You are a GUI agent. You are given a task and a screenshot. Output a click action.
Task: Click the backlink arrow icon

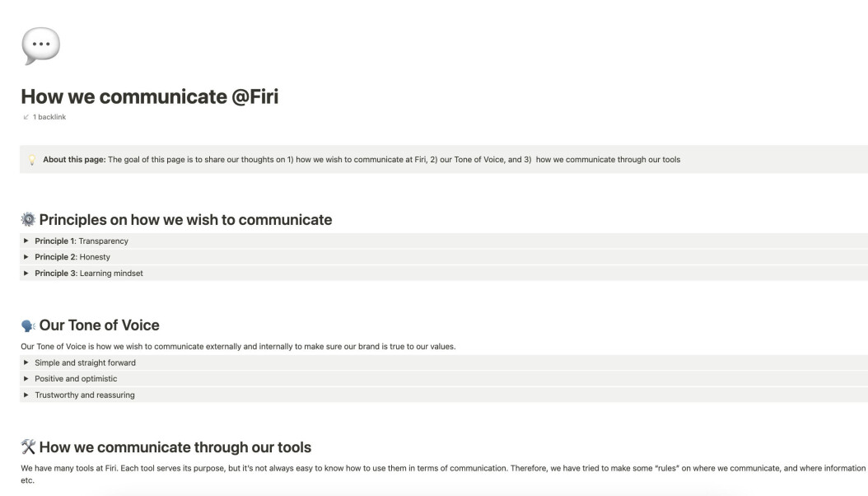[x=26, y=117]
